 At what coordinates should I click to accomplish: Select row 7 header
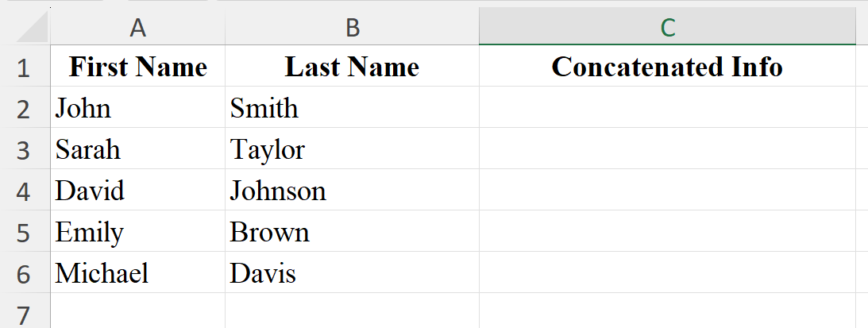(x=24, y=311)
